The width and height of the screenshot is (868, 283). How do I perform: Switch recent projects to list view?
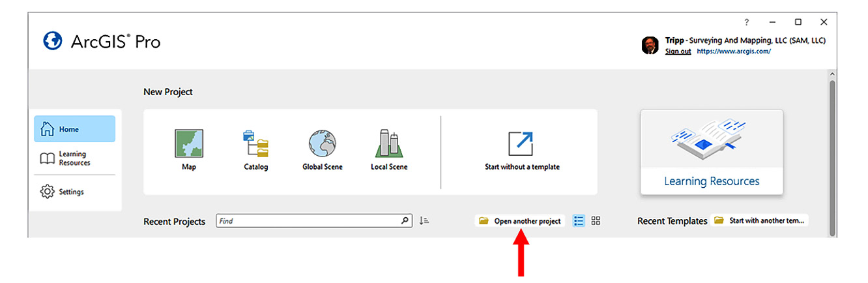579,221
